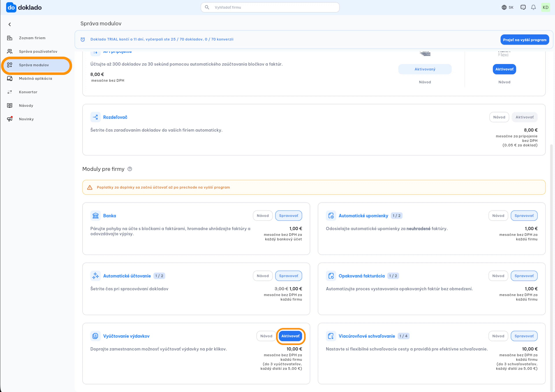Click the Konvertor arrows icon

pos(10,92)
